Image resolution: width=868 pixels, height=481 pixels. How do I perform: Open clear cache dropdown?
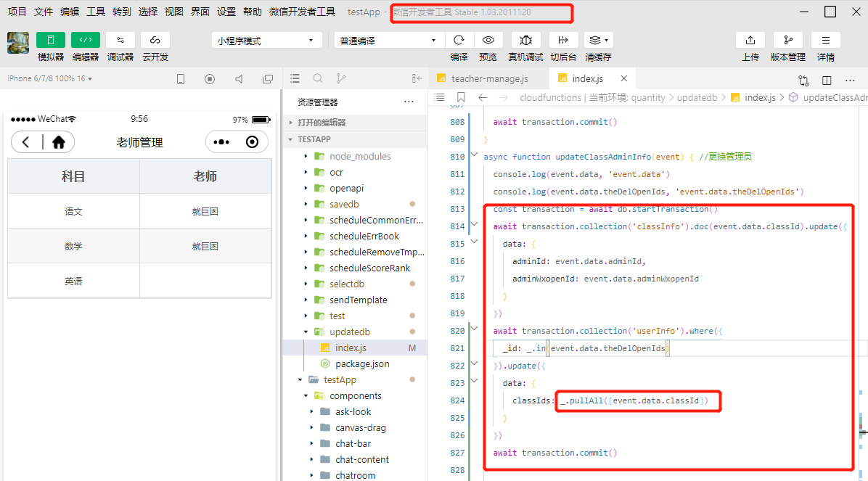click(x=599, y=40)
